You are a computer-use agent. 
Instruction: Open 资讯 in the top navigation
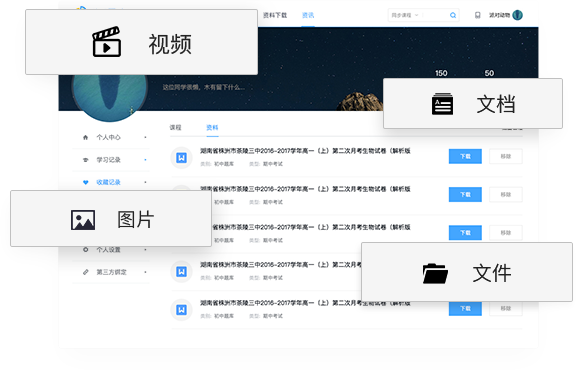308,15
